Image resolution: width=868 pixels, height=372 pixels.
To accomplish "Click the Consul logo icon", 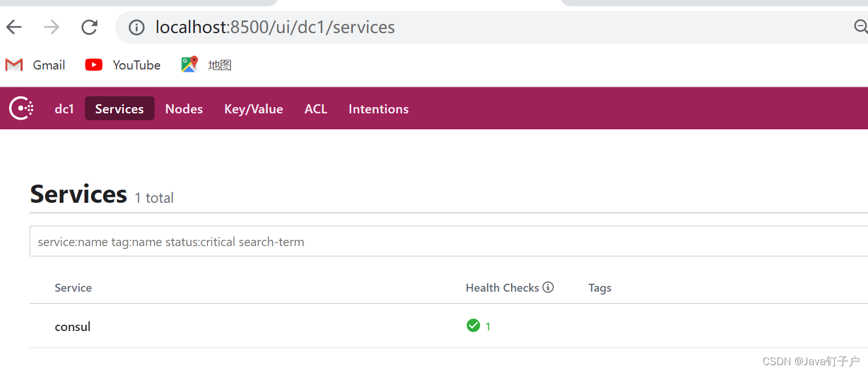I will tap(21, 108).
